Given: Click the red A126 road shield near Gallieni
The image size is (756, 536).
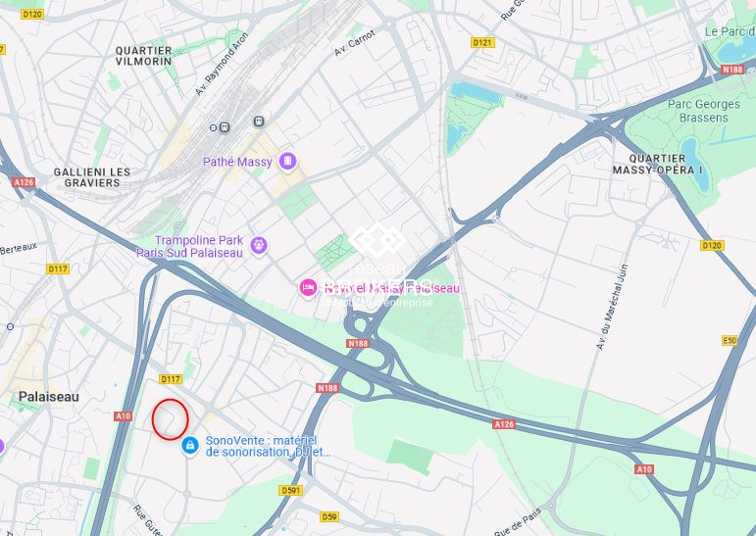Looking at the screenshot, I should point(24,182).
